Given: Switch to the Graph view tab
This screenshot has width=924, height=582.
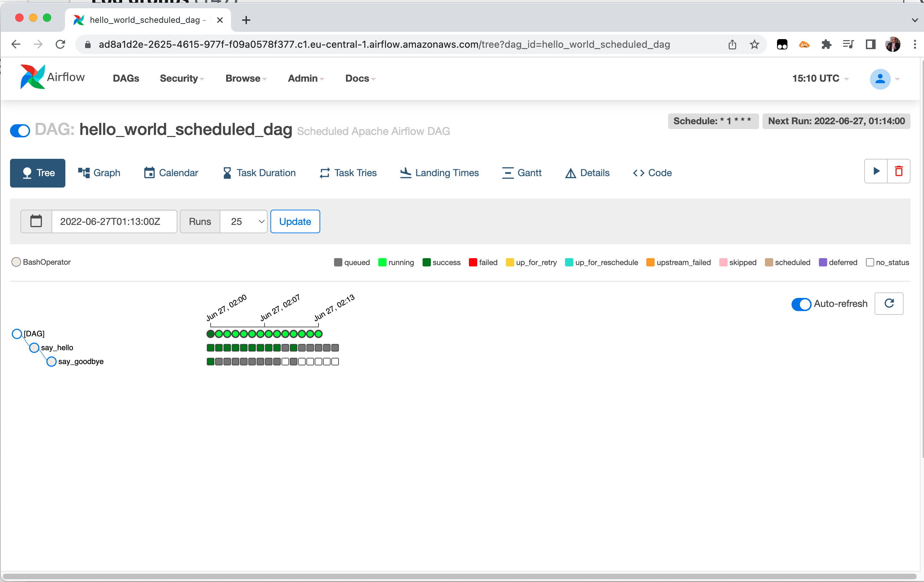Looking at the screenshot, I should coord(99,173).
